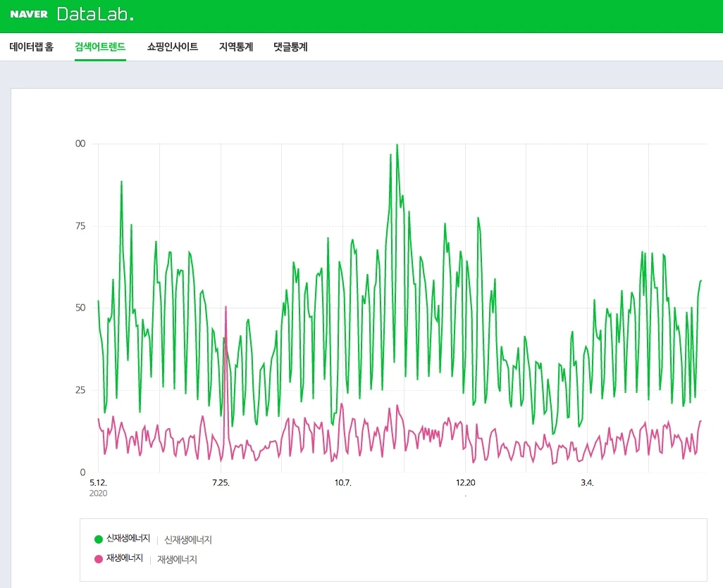Click the NAVER logo in the header
723x588 pixels.
tap(29, 14)
